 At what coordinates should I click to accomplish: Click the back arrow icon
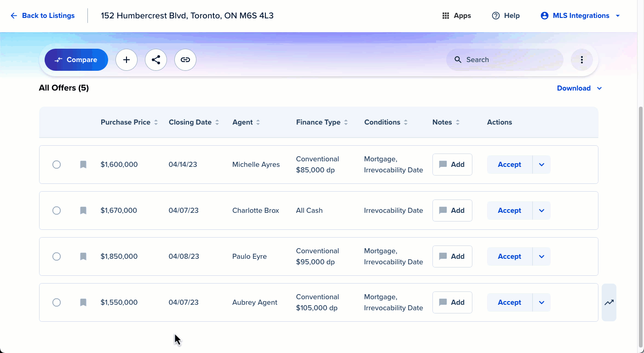(14, 16)
